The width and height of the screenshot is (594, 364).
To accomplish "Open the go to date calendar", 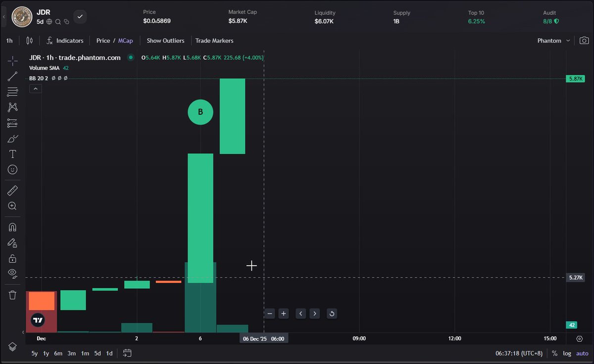I will pos(127,353).
